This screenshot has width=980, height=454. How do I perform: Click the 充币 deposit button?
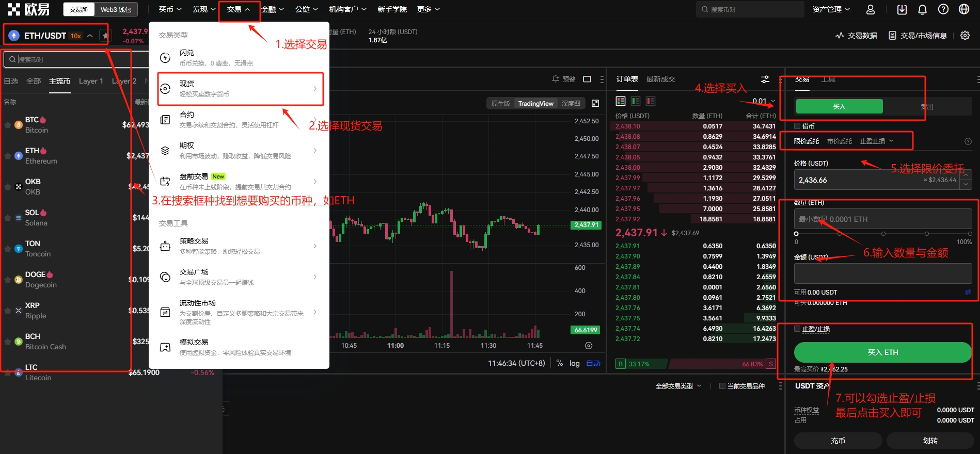(837, 441)
